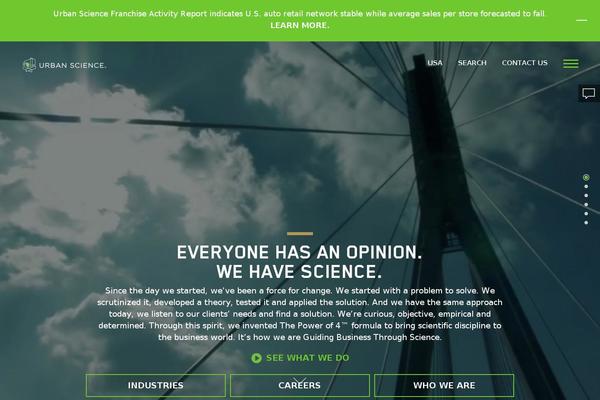Viewport: 600px width, 400px height.
Task: Collapse the green announcement banner
Action: 581,20
